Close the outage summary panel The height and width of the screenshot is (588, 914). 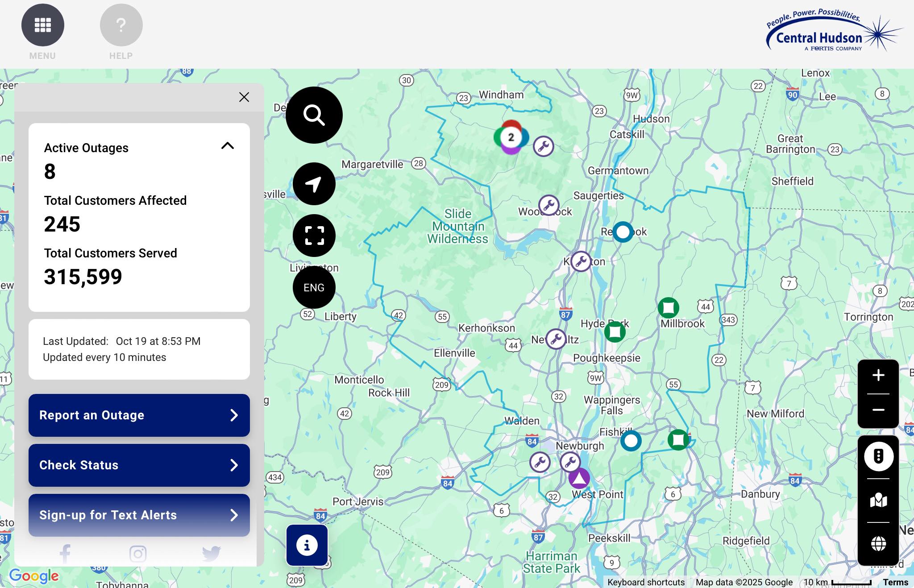point(244,97)
